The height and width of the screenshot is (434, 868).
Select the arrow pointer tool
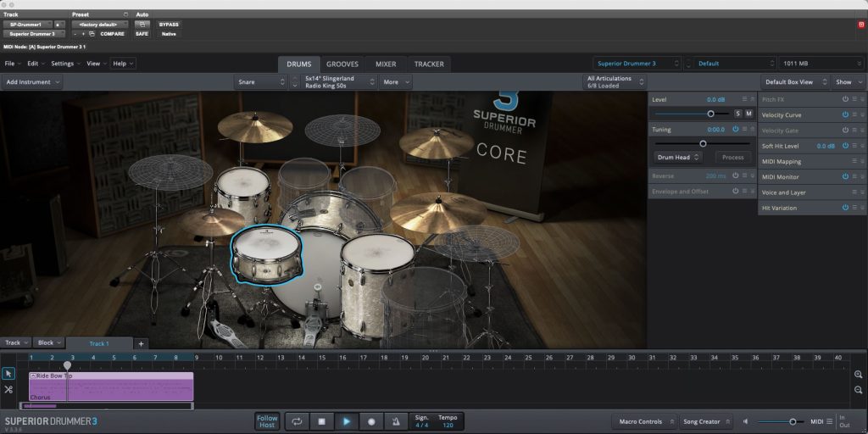coord(8,374)
